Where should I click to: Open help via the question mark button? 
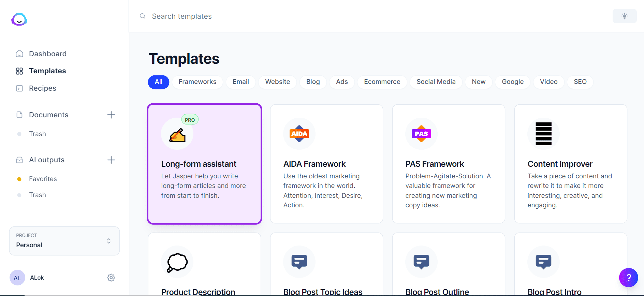[629, 278]
